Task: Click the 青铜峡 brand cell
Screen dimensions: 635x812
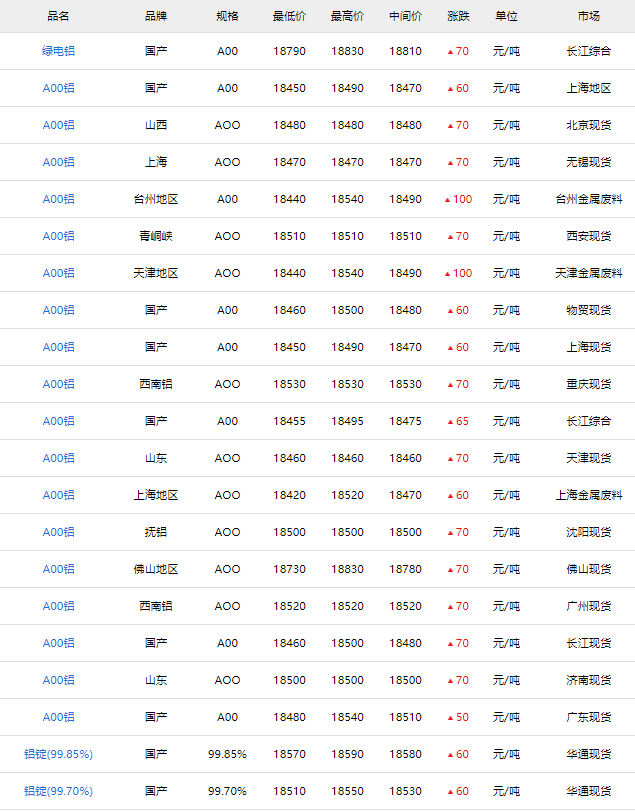Action: (x=156, y=236)
